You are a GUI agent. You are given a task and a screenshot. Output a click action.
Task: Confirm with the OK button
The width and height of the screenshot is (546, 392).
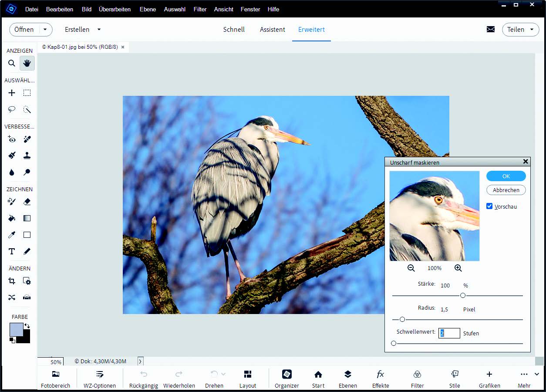click(506, 176)
